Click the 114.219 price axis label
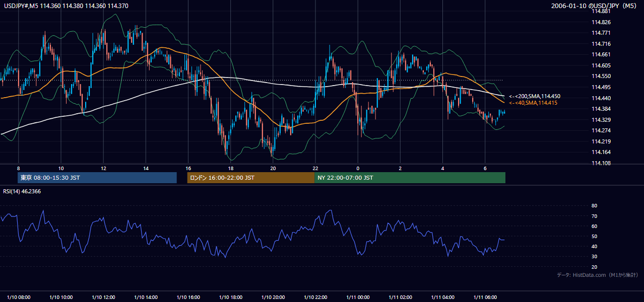Viewport: 644px width, 302px height. tap(601, 141)
